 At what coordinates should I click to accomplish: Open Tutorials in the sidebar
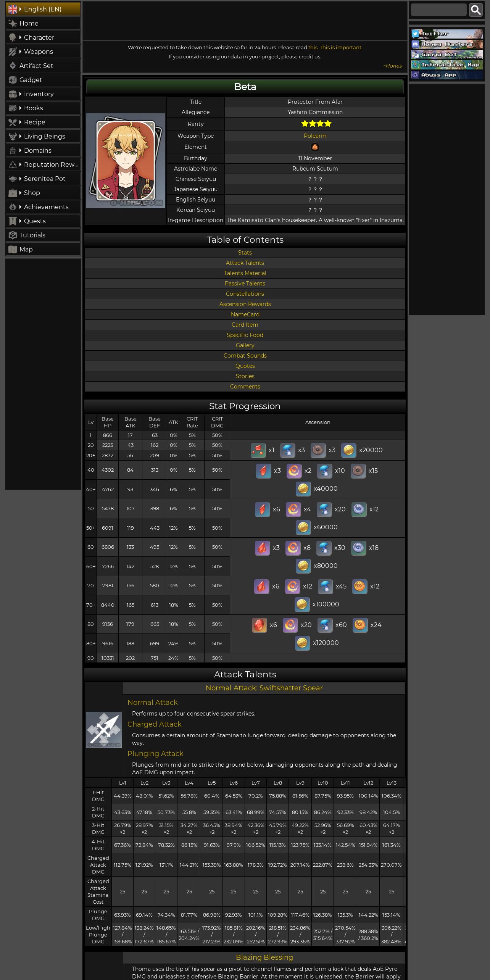(43, 235)
